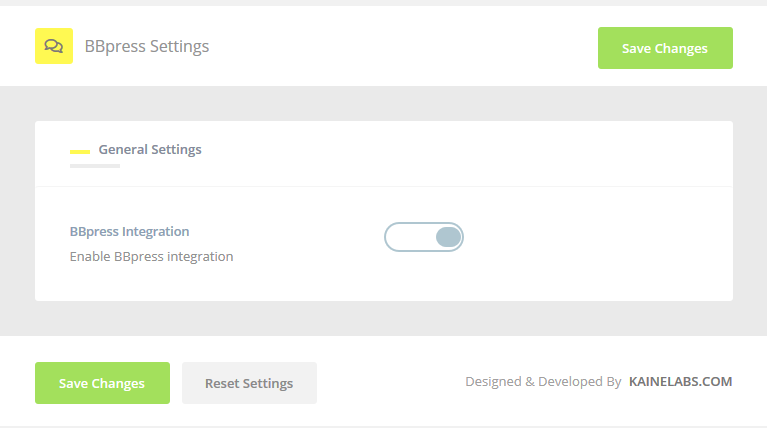Click the gray knob of the integration switch
Screen dimensions: 767x428
448,237
